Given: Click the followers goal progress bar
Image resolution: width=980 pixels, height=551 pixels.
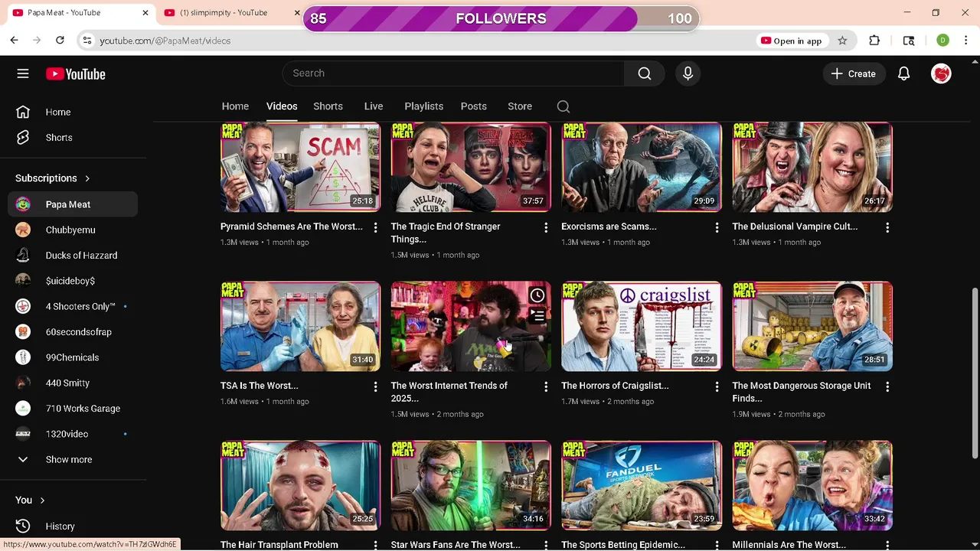Looking at the screenshot, I should pyautogui.click(x=501, y=18).
